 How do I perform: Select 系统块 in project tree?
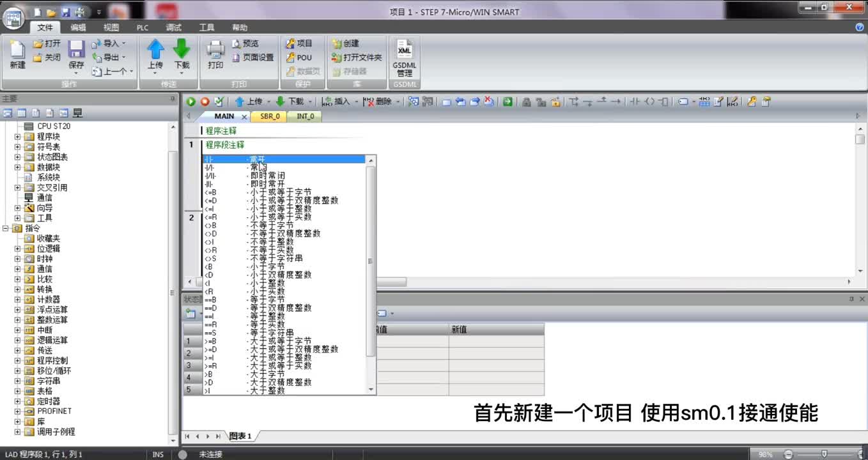click(x=48, y=178)
